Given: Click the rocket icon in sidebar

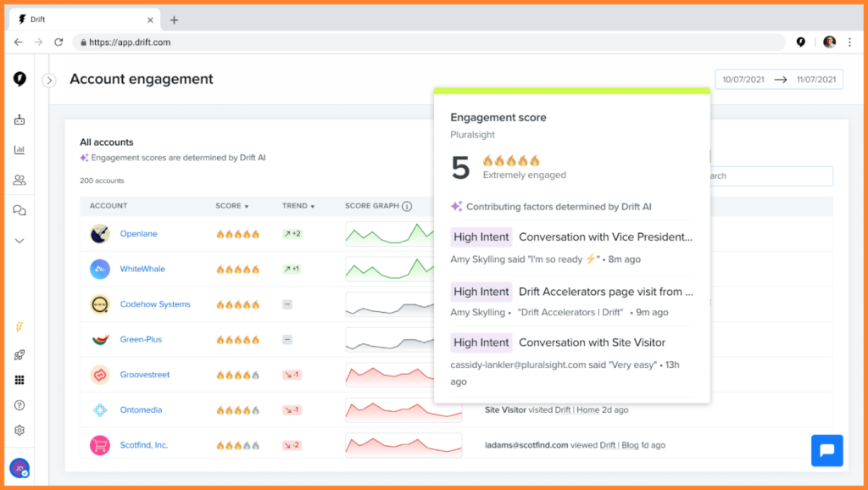Looking at the screenshot, I should (x=19, y=354).
